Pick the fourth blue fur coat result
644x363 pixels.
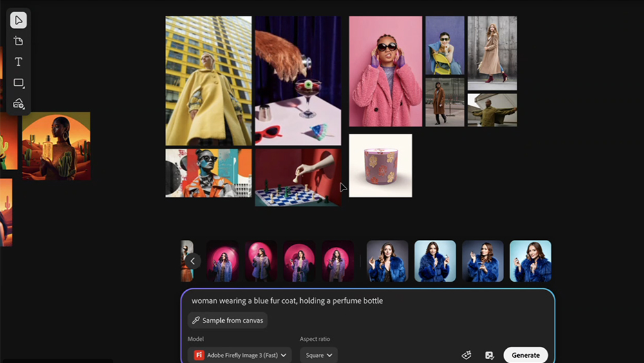tap(531, 261)
